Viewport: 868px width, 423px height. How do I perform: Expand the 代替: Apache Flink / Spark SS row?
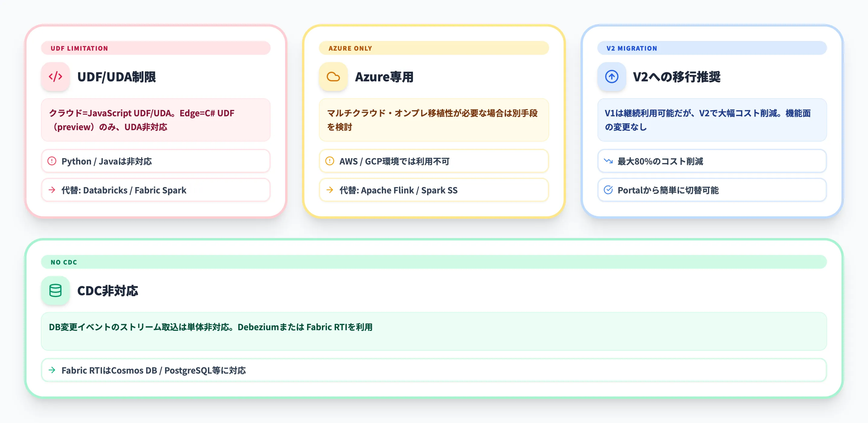tap(434, 190)
